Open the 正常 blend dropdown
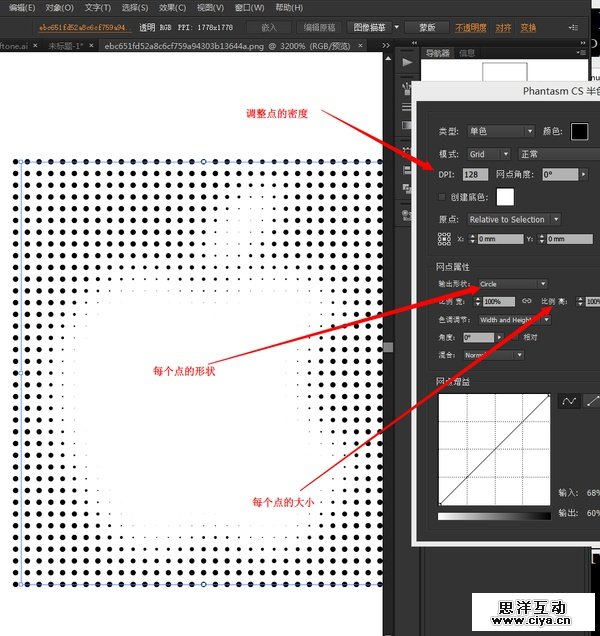 (559, 154)
